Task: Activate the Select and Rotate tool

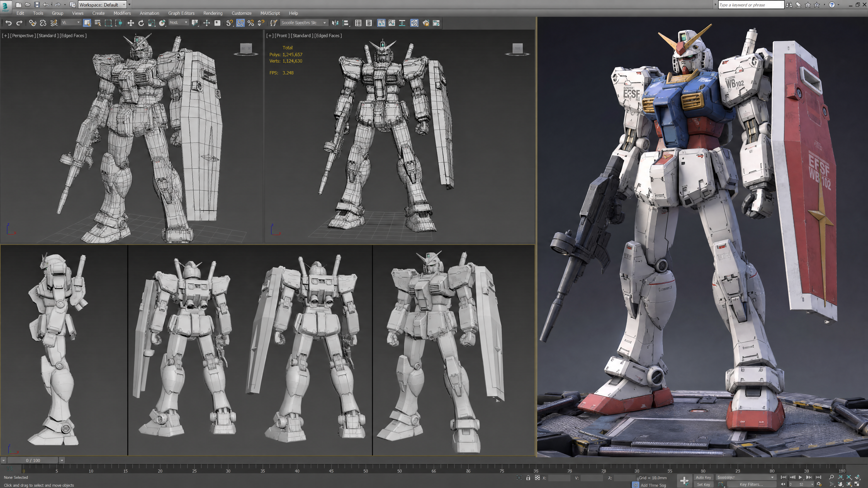Action: pos(141,23)
